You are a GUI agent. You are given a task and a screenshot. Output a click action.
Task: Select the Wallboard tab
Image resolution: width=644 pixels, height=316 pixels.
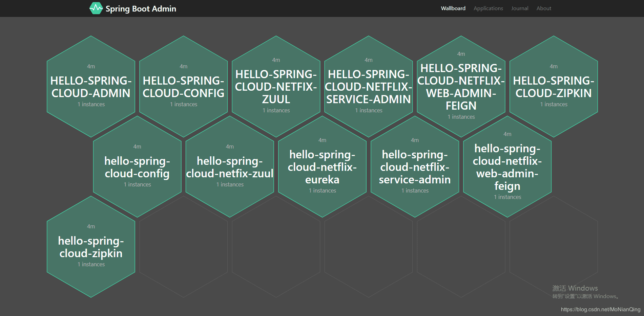coord(453,8)
